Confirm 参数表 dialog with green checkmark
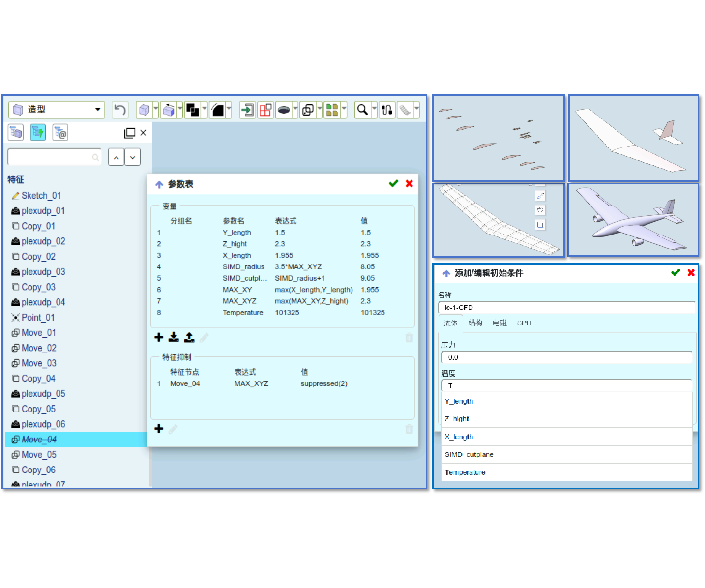The image size is (705, 588). [x=393, y=184]
